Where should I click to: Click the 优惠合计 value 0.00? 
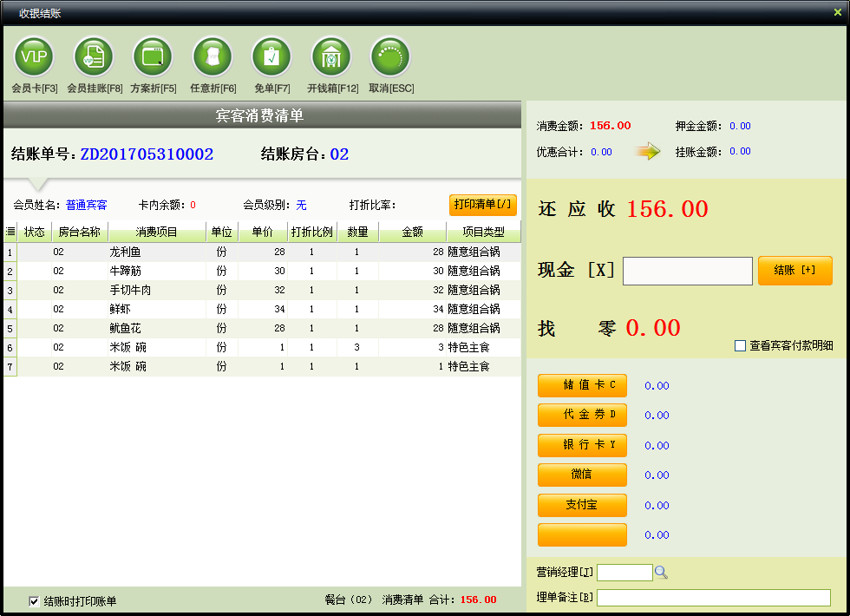(601, 152)
